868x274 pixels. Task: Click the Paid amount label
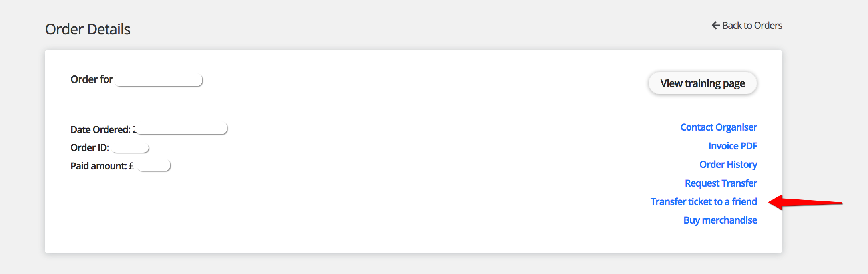[x=98, y=166]
